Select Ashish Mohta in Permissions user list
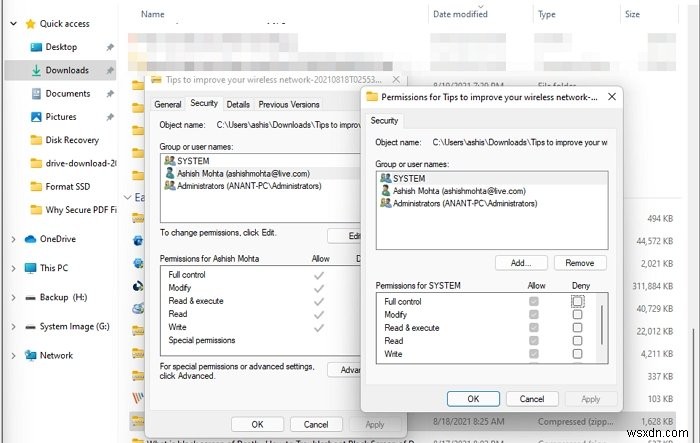The width and height of the screenshot is (700, 443). (492, 191)
